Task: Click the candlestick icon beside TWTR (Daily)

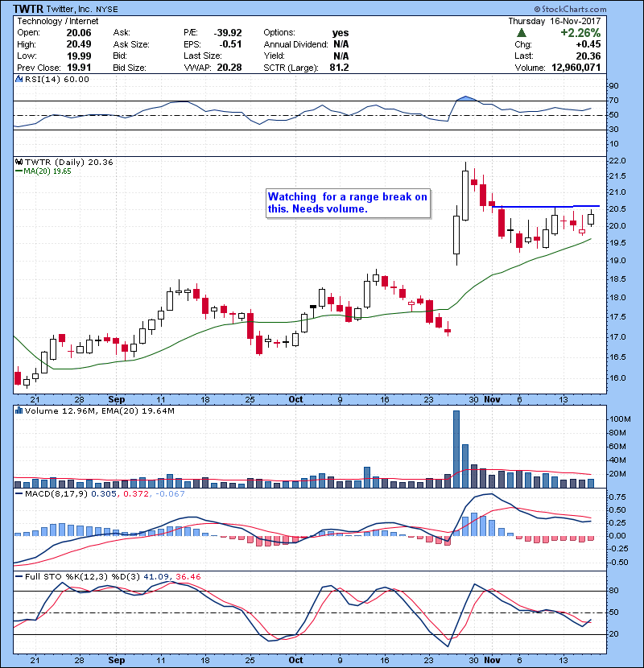Action: coord(19,162)
